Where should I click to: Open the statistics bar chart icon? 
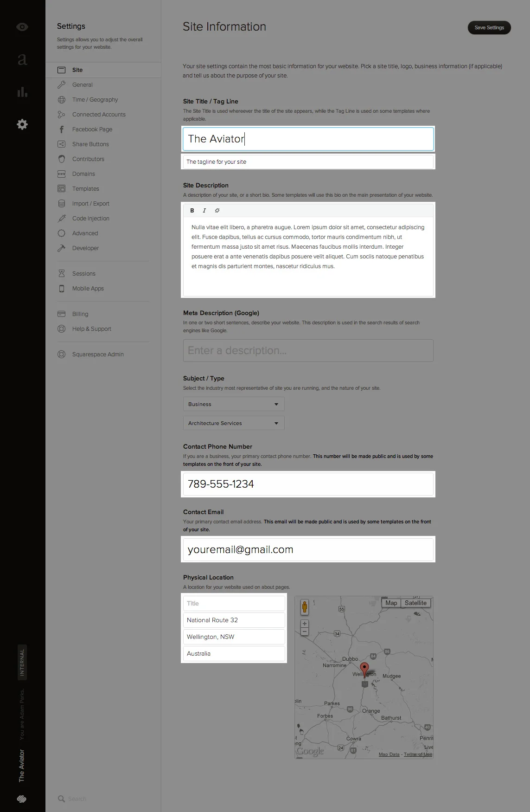pos(22,92)
